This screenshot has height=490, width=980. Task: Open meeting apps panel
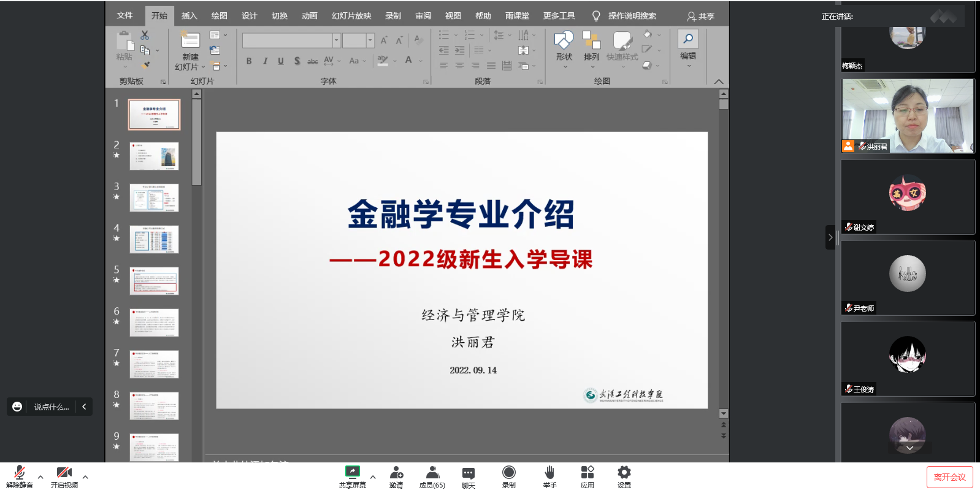[588, 477]
